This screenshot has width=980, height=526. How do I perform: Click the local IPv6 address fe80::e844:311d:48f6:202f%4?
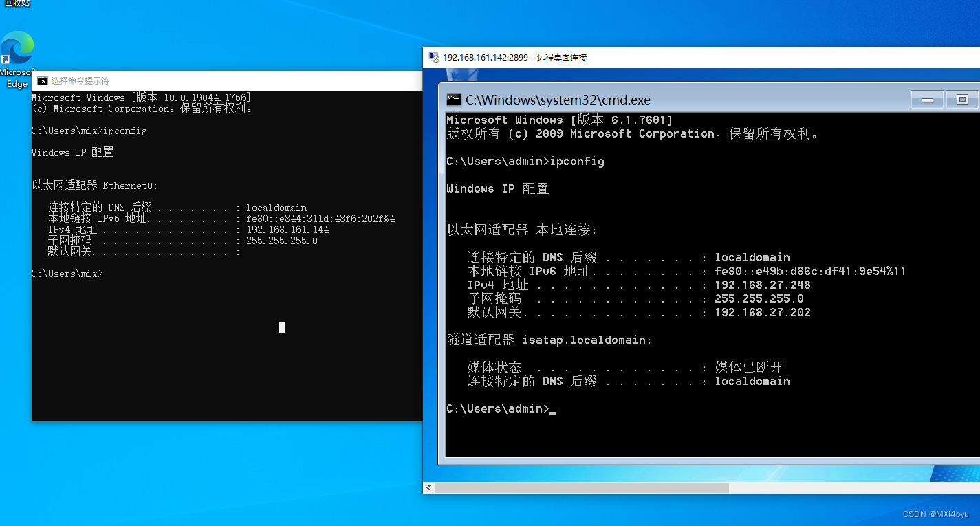(x=320, y=219)
